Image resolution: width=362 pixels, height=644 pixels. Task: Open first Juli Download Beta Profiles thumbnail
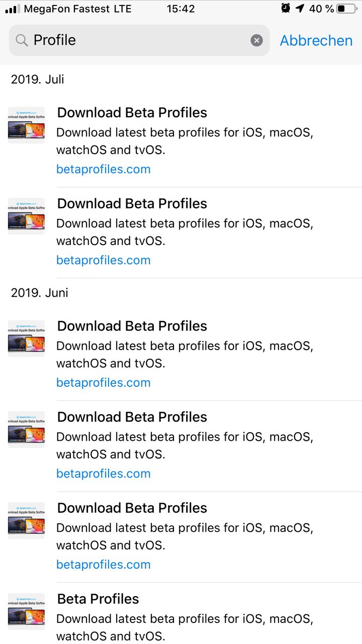coord(26,125)
